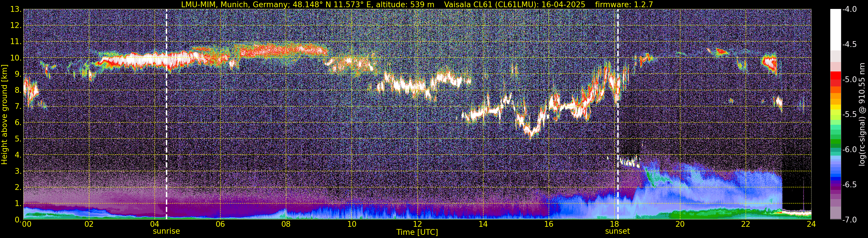Screen dimensions: 868x238
Task: Click the '24' tick on the time axis
Action: coord(811,224)
